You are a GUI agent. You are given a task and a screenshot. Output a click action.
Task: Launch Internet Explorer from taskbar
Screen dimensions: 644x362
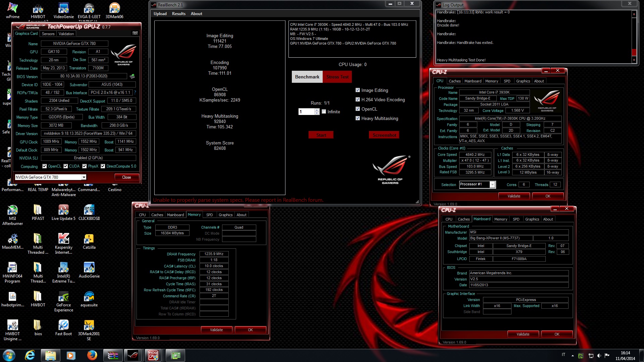click(30, 355)
